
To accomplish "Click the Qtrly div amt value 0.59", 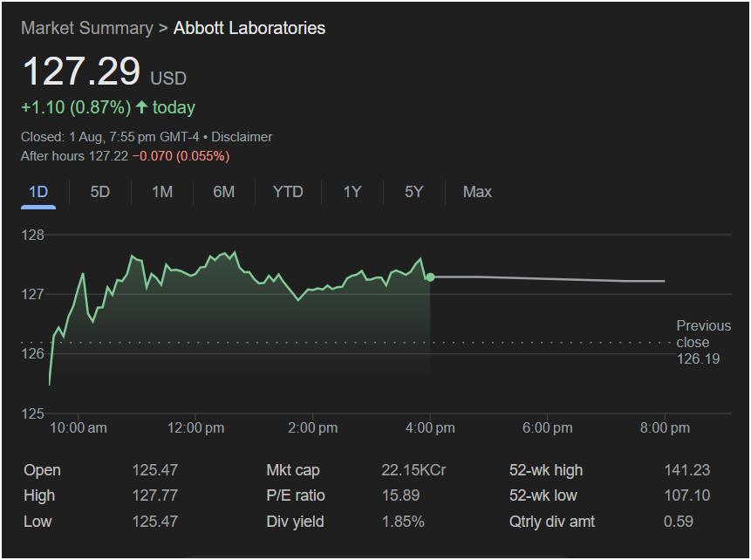I will click(x=679, y=522).
